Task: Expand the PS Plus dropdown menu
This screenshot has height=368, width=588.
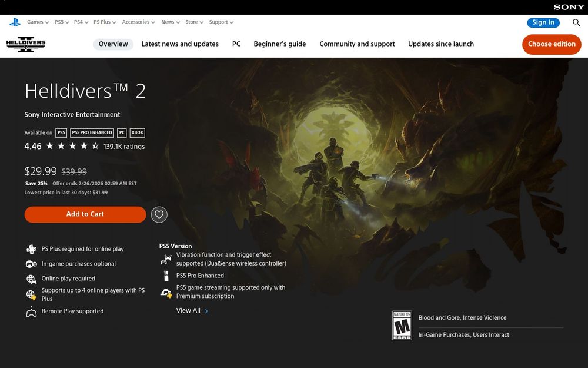Action: coord(105,22)
